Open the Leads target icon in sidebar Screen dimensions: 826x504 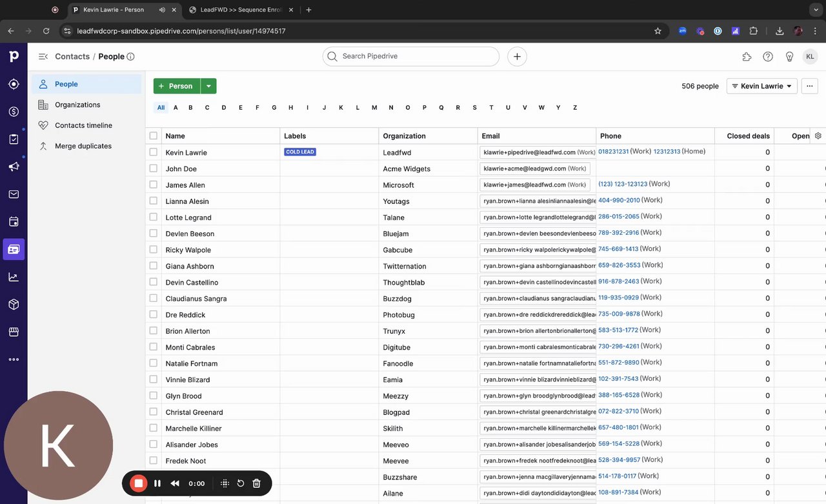[x=14, y=84]
